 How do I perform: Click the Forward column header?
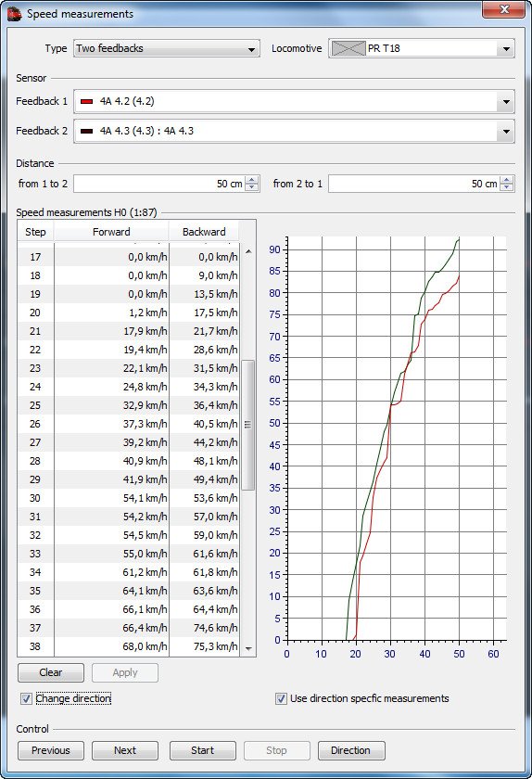coord(111,232)
